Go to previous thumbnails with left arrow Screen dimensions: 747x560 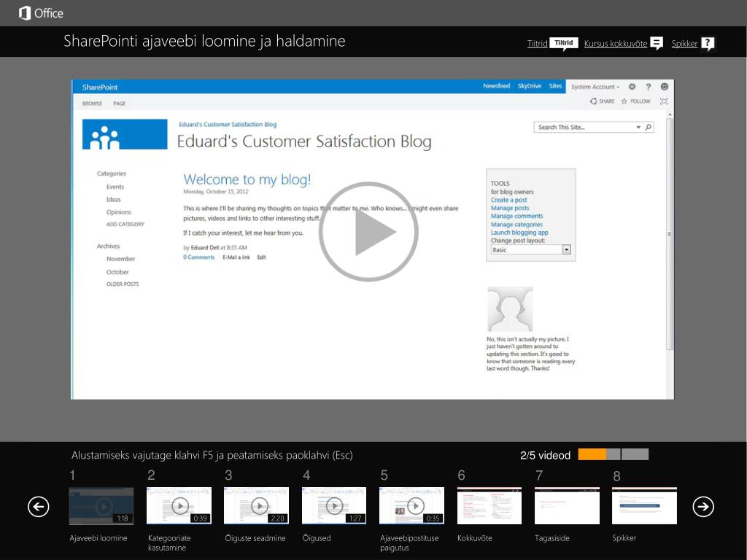(39, 506)
